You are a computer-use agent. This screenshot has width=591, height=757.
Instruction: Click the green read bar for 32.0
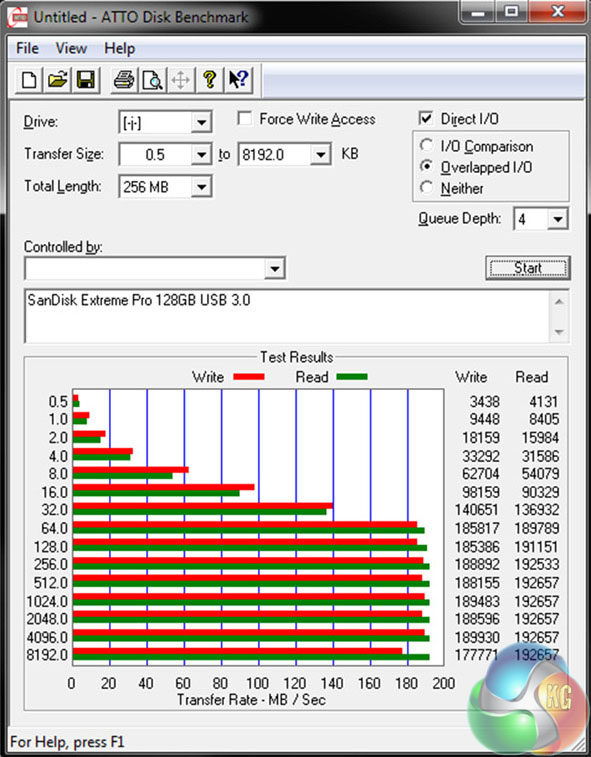point(199,512)
